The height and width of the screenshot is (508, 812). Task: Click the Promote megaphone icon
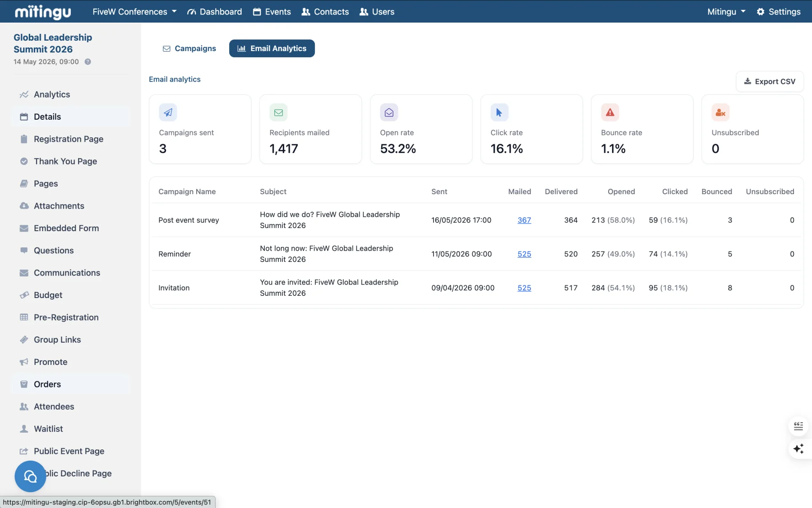(x=24, y=362)
